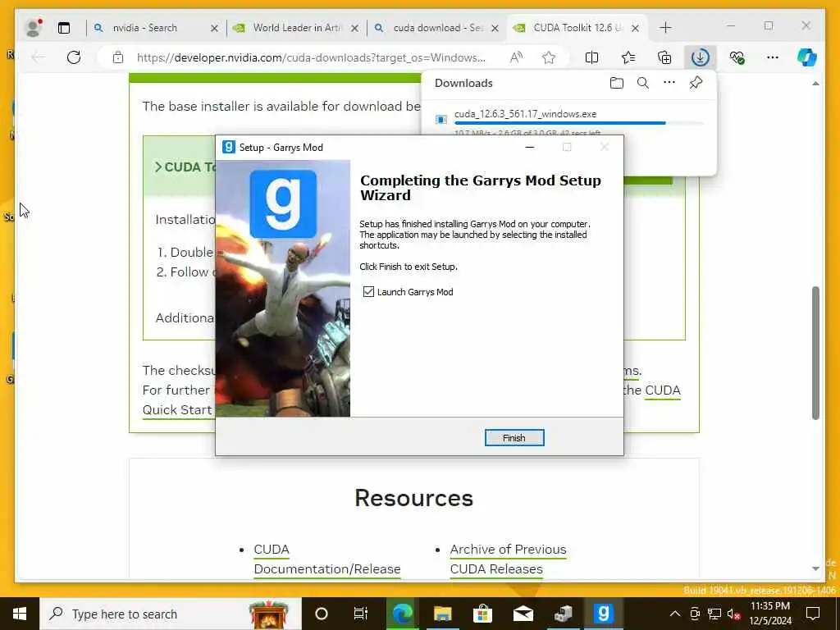Open the Copilot sidebar icon
The height and width of the screenshot is (630, 840).
coord(807,57)
